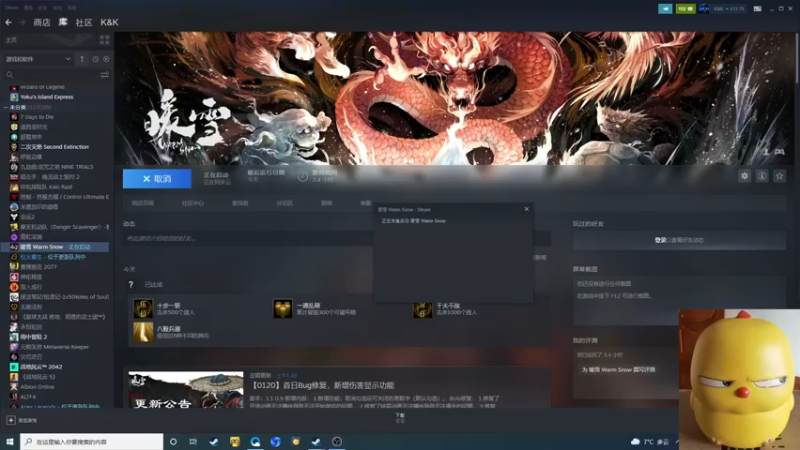Open the 八般兵器 achievement icon
This screenshot has width=800, height=450.
click(143, 332)
